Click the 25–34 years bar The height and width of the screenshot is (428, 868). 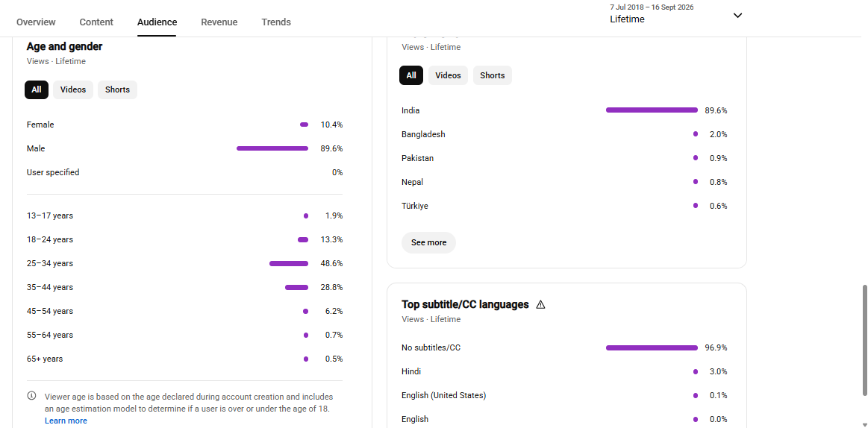289,263
